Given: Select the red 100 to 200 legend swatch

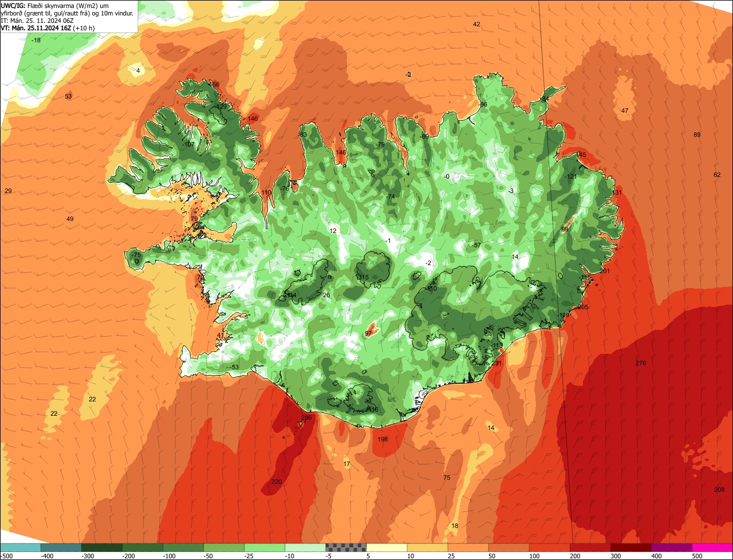Looking at the screenshot, I should (550, 547).
